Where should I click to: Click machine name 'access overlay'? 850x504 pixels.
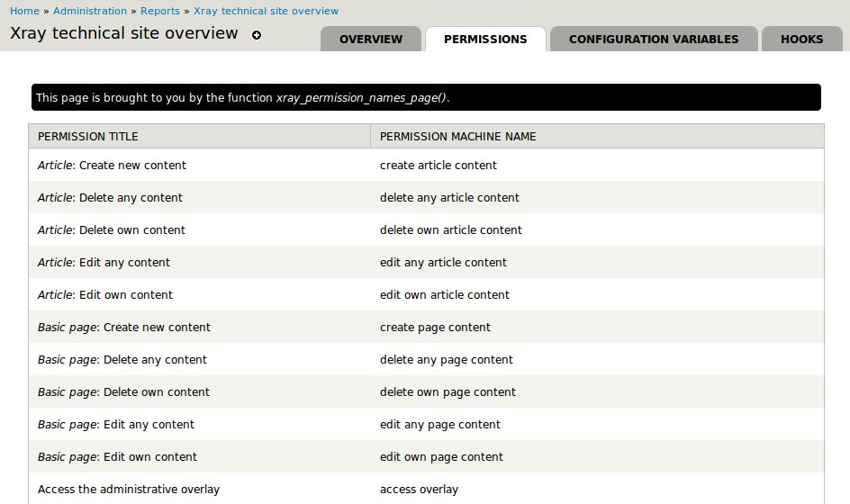tap(419, 490)
